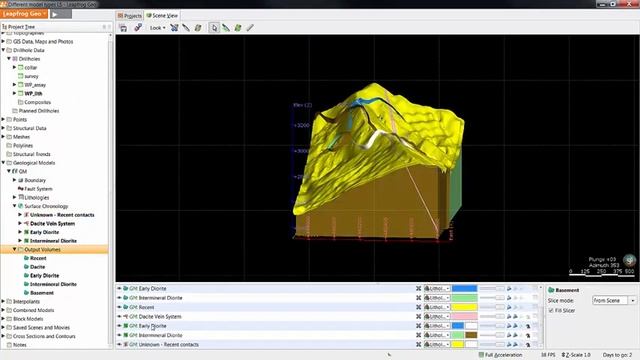Open the Leapfrog Geo main menu
640x360 pixels.
24,14
